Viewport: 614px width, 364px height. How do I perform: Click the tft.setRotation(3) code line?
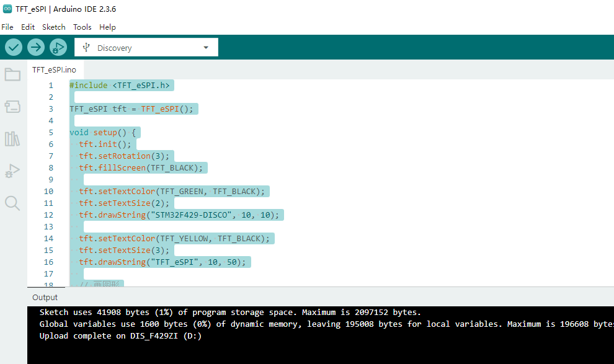124,156
